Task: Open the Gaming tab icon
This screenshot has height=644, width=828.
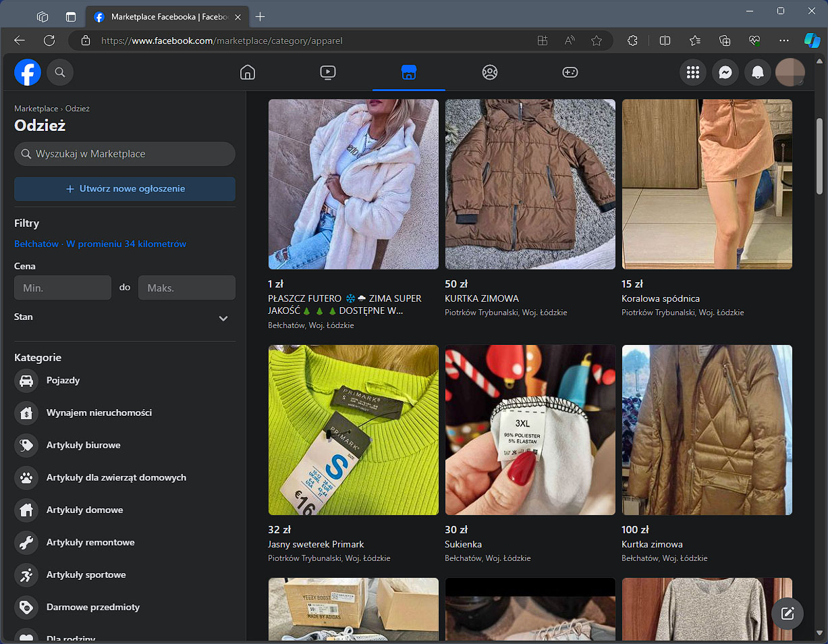Action: point(570,72)
